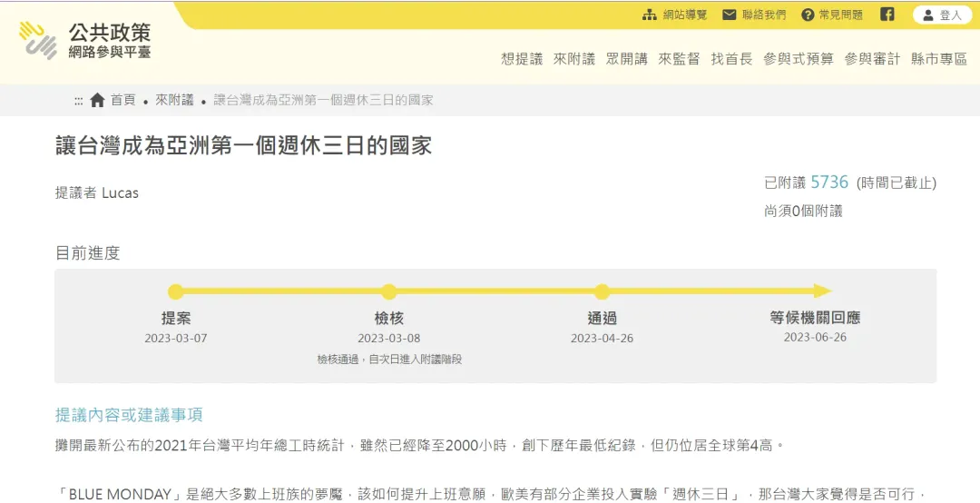980x503 pixels.
Task: Click the home icon in breadcrumb
Action: (97, 100)
